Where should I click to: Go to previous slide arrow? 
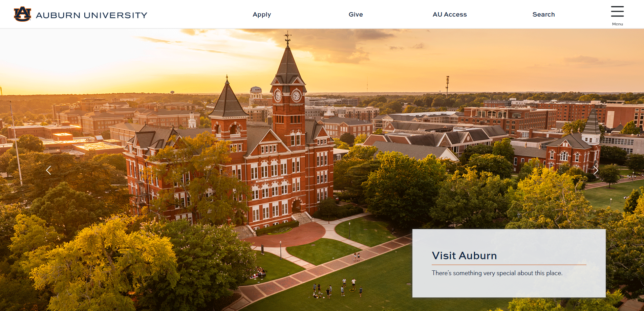coord(49,170)
